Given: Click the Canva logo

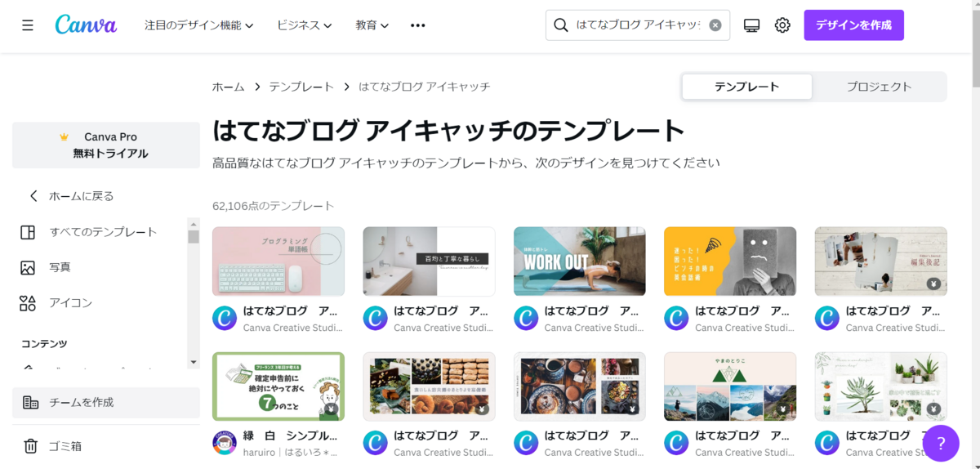Looking at the screenshot, I should pyautogui.click(x=86, y=25).
